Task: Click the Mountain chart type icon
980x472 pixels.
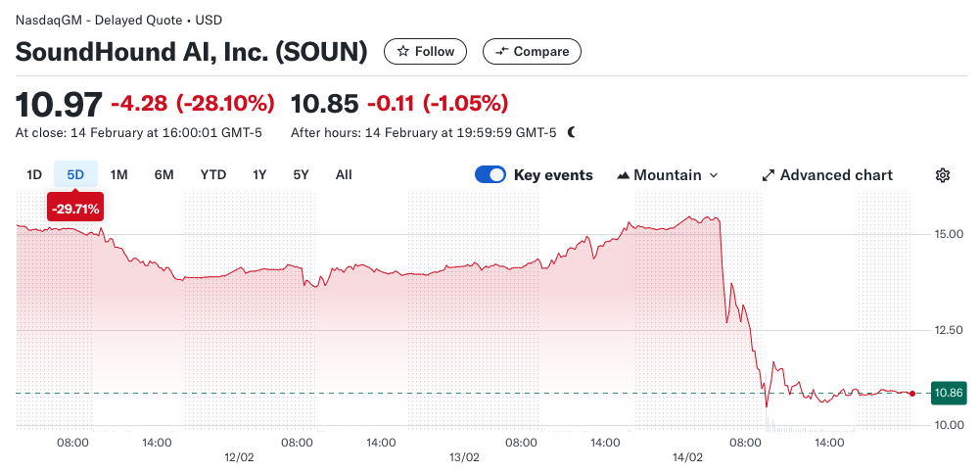Action: [x=624, y=175]
